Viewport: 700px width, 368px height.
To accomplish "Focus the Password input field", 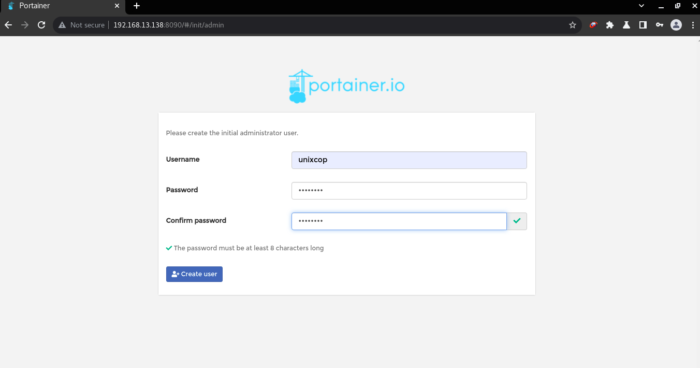I will point(409,191).
